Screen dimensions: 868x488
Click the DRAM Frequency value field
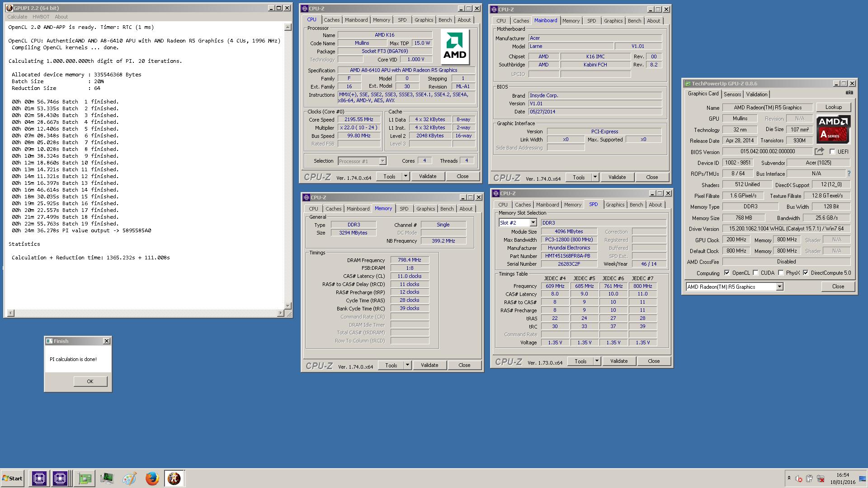coord(410,260)
